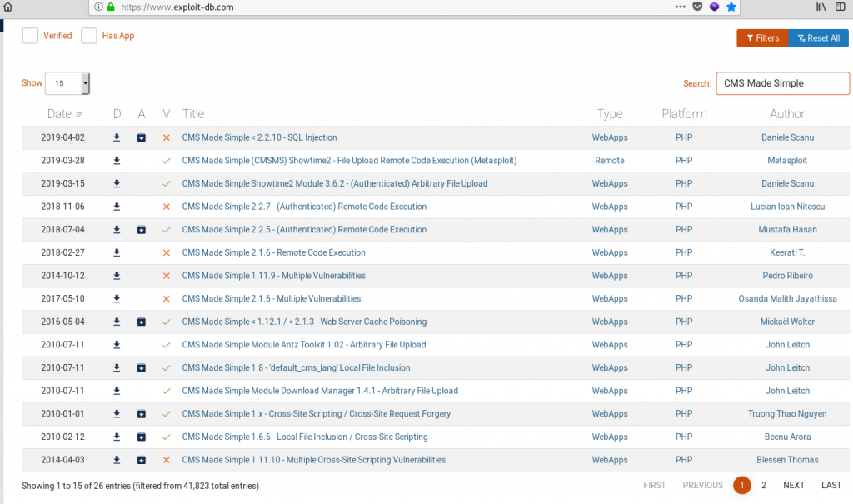
Task: Click the Platform column header
Action: pos(684,114)
